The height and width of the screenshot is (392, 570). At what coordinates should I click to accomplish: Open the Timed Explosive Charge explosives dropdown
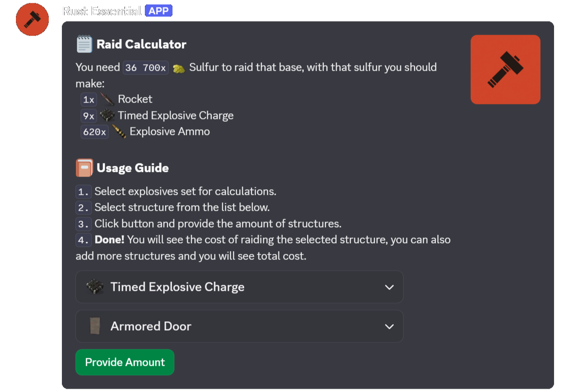click(x=239, y=287)
